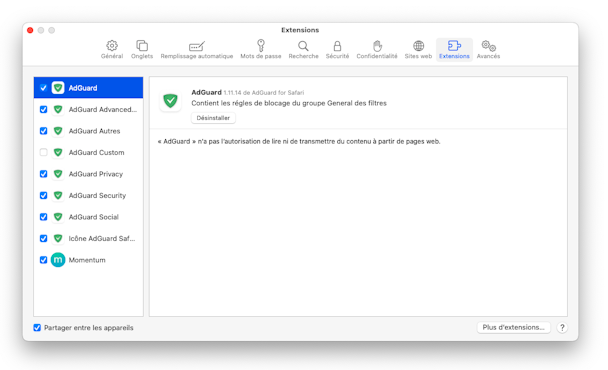
Task: Open help with the question mark button
Action: [562, 328]
